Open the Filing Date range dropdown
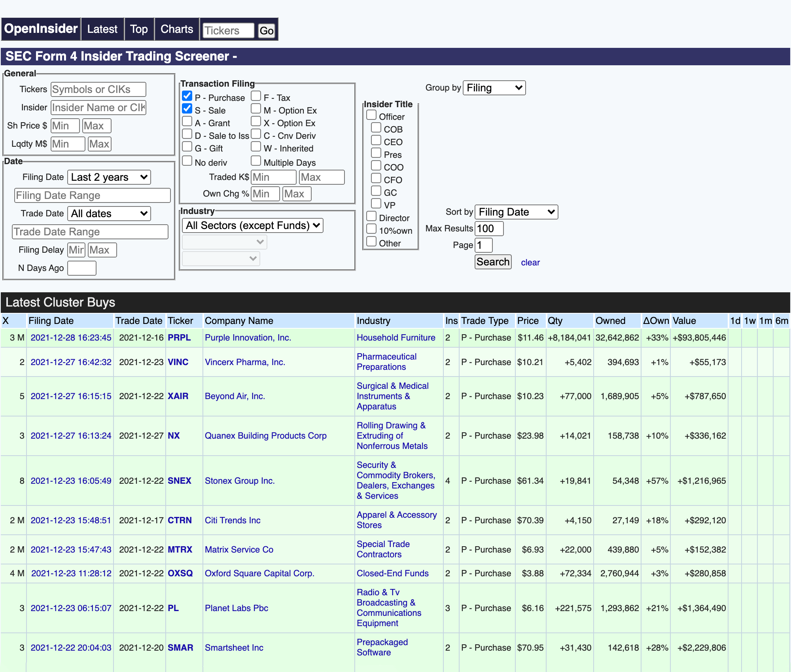Viewport: 791px width, 672px height. pos(109,177)
